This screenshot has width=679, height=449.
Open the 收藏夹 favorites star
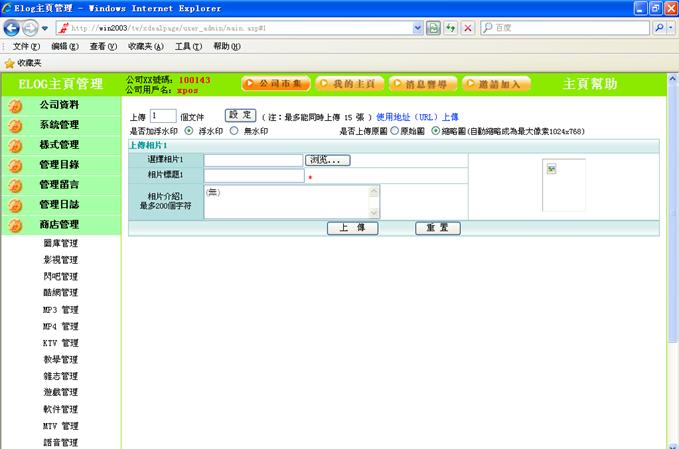[x=10, y=62]
